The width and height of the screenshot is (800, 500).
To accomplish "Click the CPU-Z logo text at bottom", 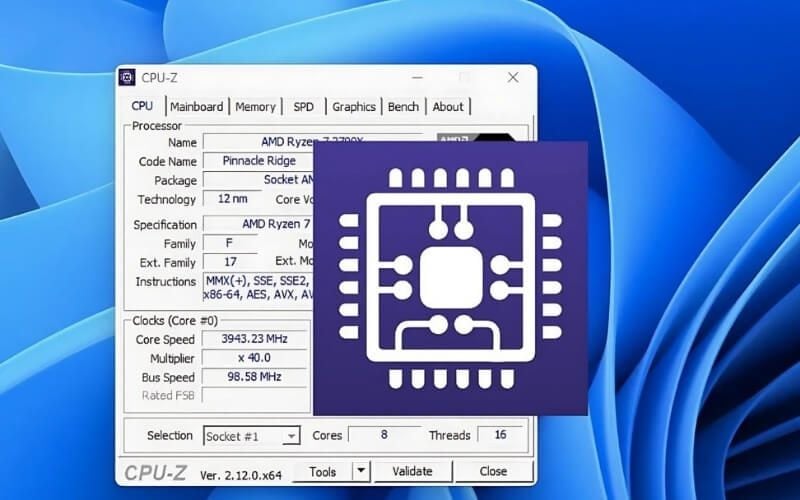I will pyautogui.click(x=155, y=473).
